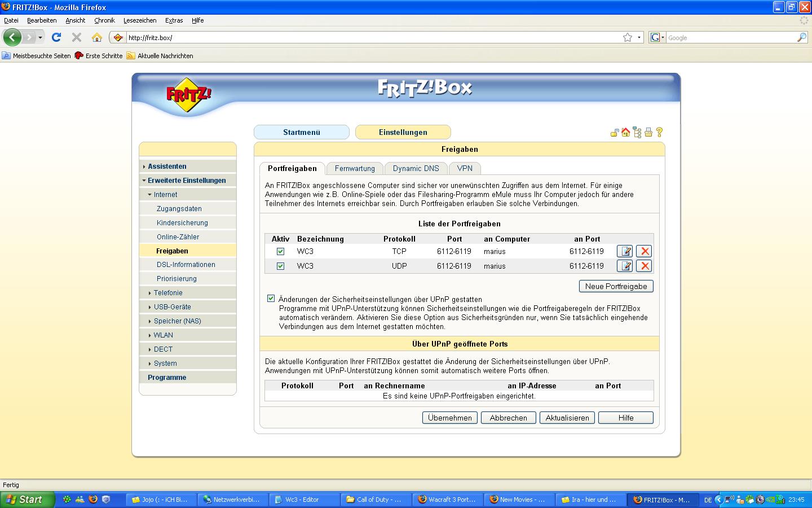Open the Online-Zähler sidebar link
The height and width of the screenshot is (508, 812).
[178, 237]
